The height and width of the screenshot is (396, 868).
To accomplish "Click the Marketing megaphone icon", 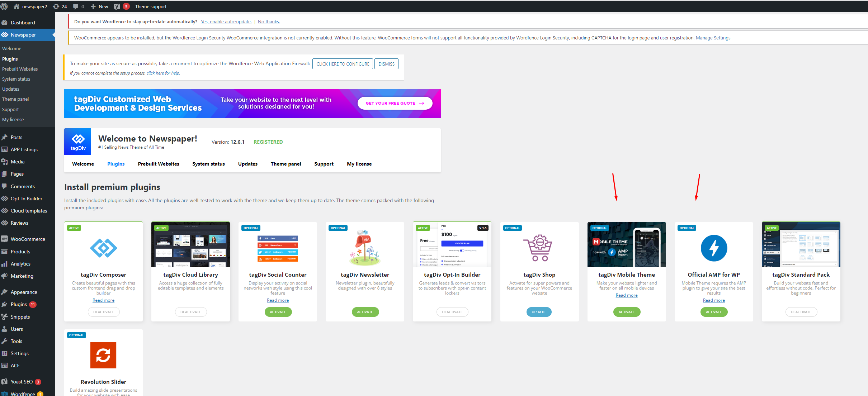I will coord(4,276).
